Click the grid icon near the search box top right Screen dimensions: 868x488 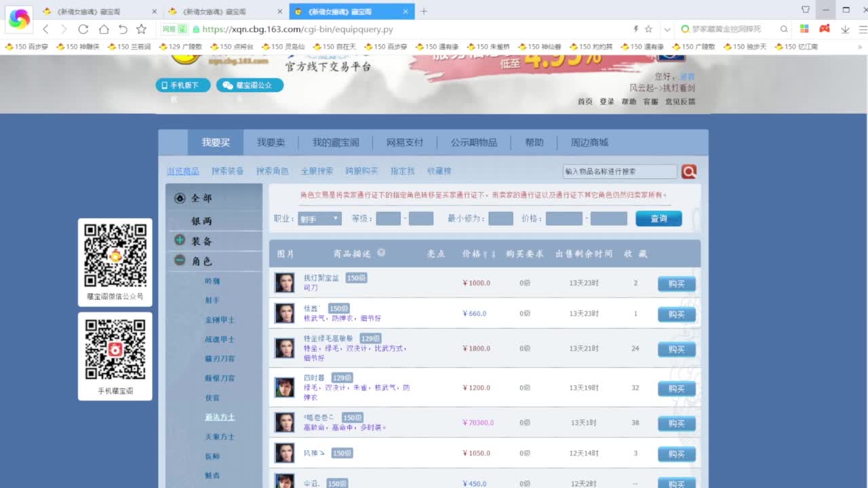pyautogui.click(x=804, y=30)
